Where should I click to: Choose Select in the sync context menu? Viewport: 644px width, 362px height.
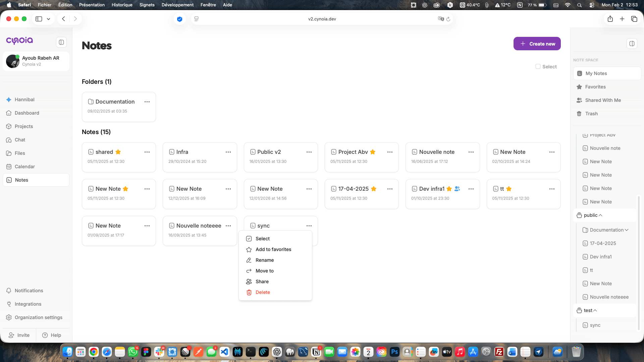click(x=263, y=239)
